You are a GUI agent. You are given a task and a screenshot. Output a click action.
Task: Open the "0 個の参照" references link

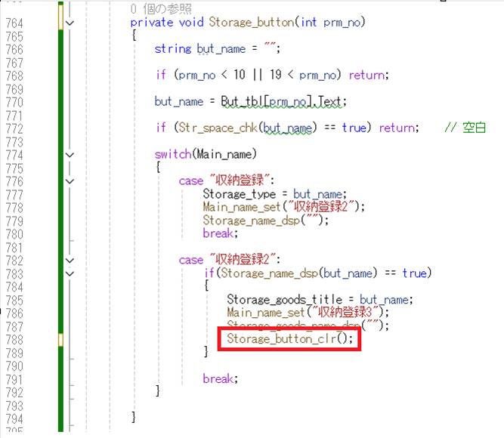pos(162,9)
